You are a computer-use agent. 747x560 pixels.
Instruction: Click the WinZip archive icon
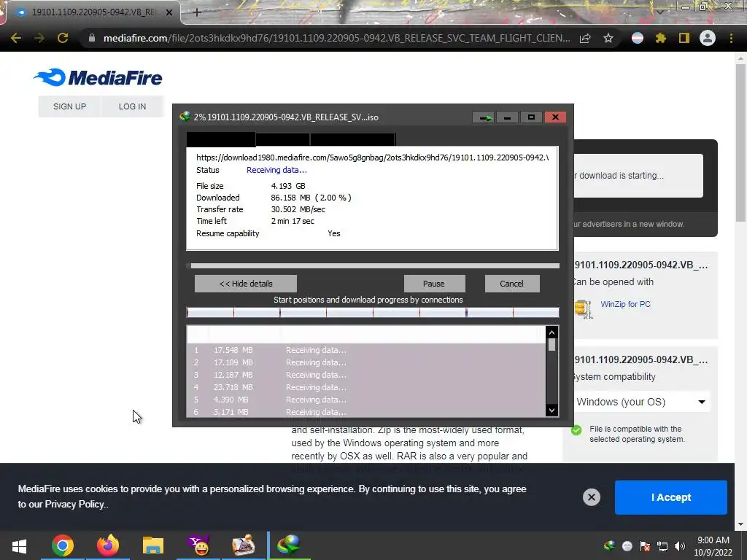coord(583,308)
